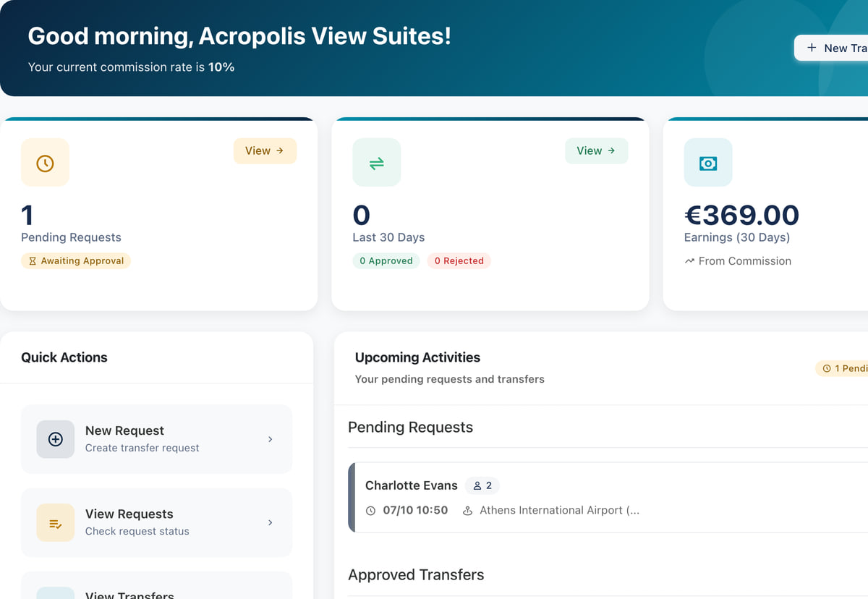Click the large 0 above Last 30 Days
868x599 pixels.
tap(362, 216)
